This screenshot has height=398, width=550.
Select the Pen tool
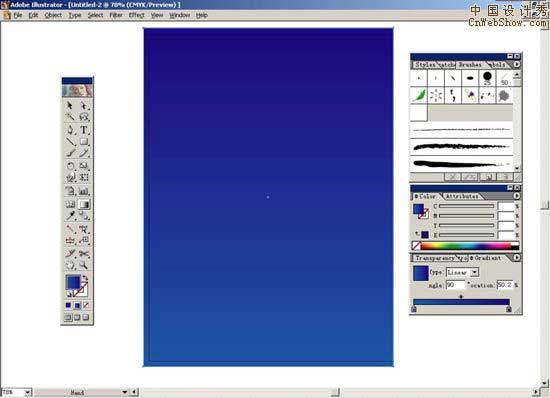click(71, 130)
